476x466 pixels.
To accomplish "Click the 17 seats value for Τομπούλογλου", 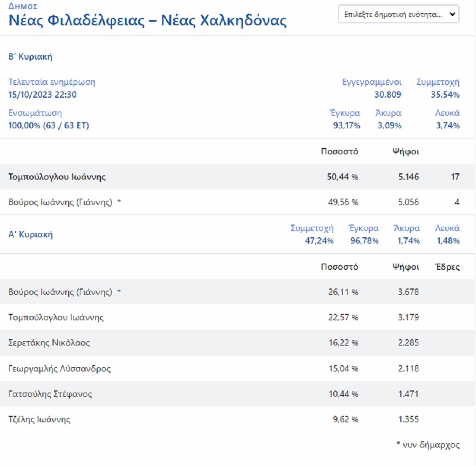I will click(455, 177).
